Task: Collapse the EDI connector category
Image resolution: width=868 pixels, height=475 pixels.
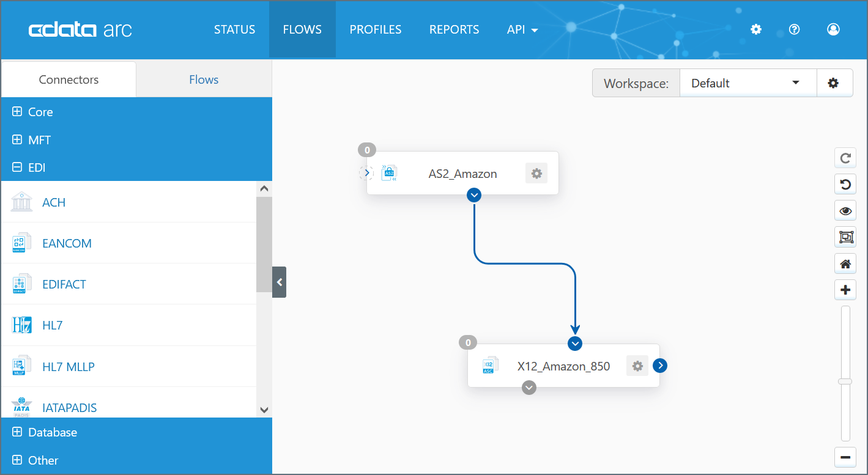Action: tap(136, 168)
